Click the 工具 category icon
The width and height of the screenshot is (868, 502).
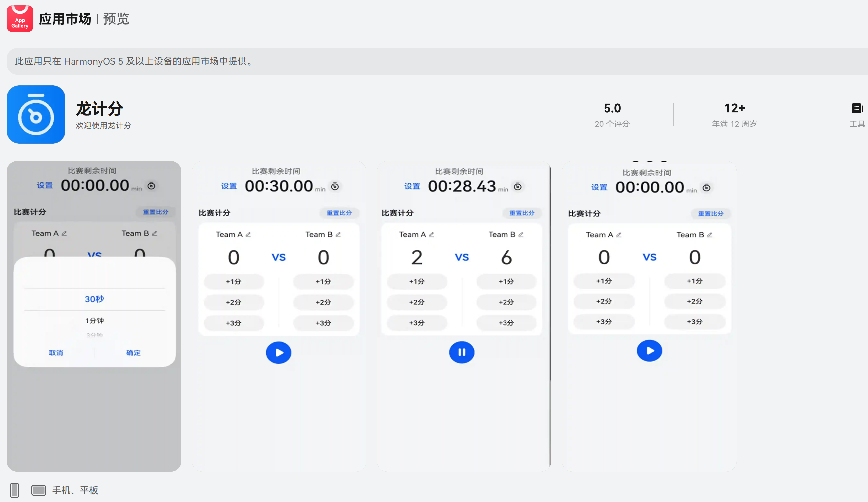pos(857,108)
